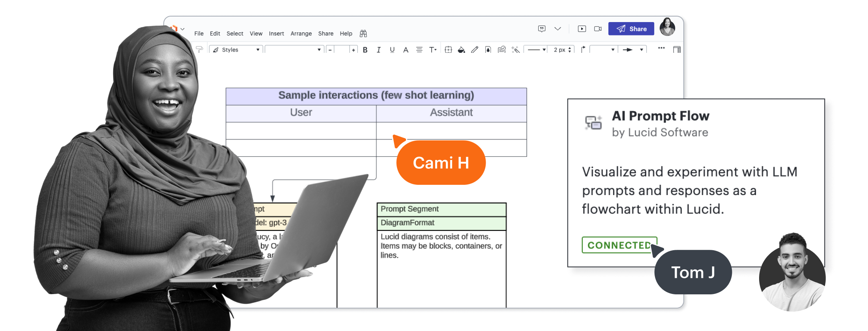
Task: Click the CONNECTED button on AI Prompt Flow
Action: [x=619, y=245]
